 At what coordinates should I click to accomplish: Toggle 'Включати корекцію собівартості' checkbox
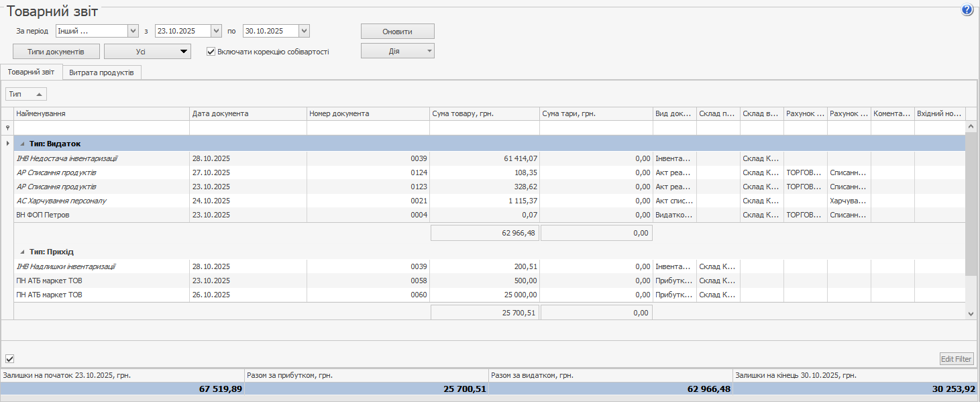pyautogui.click(x=211, y=51)
